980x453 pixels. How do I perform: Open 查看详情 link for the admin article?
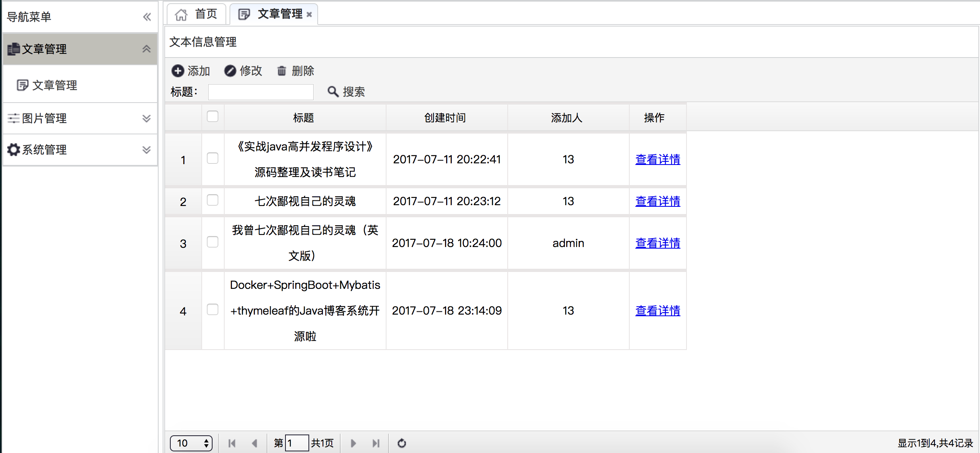coord(657,243)
